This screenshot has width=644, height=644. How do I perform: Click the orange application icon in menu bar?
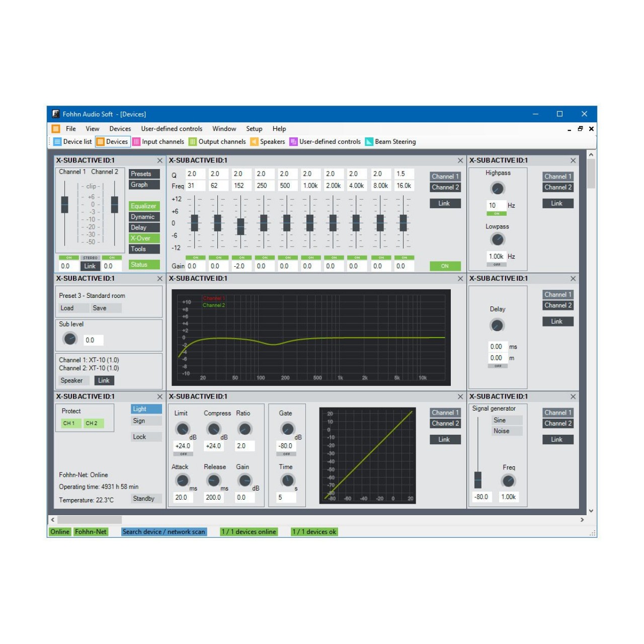56,129
